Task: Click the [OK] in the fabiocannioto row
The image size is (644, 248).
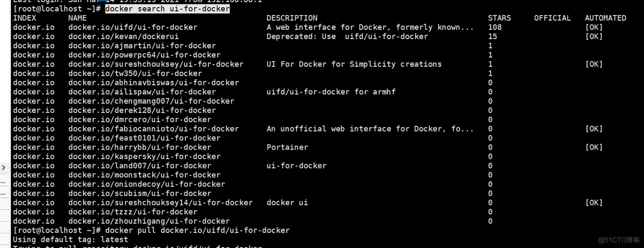Action: (594, 129)
